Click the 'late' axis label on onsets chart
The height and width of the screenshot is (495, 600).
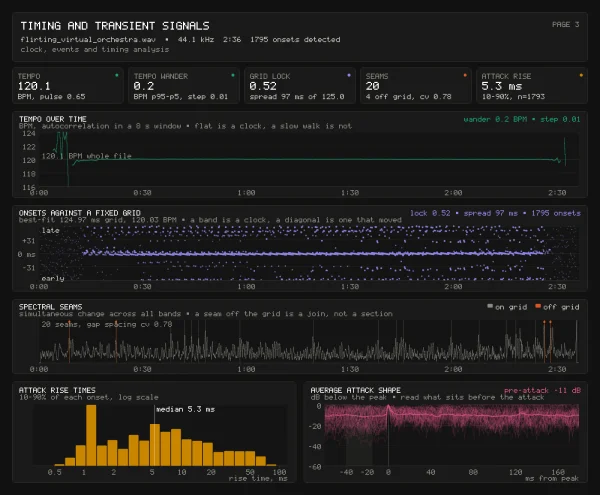click(x=51, y=230)
